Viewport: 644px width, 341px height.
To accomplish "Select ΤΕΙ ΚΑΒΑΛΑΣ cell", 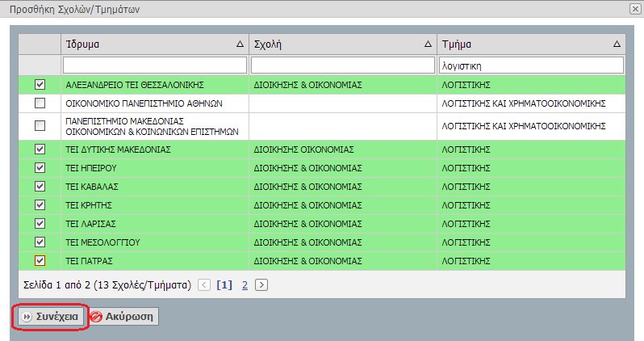I will [x=155, y=187].
